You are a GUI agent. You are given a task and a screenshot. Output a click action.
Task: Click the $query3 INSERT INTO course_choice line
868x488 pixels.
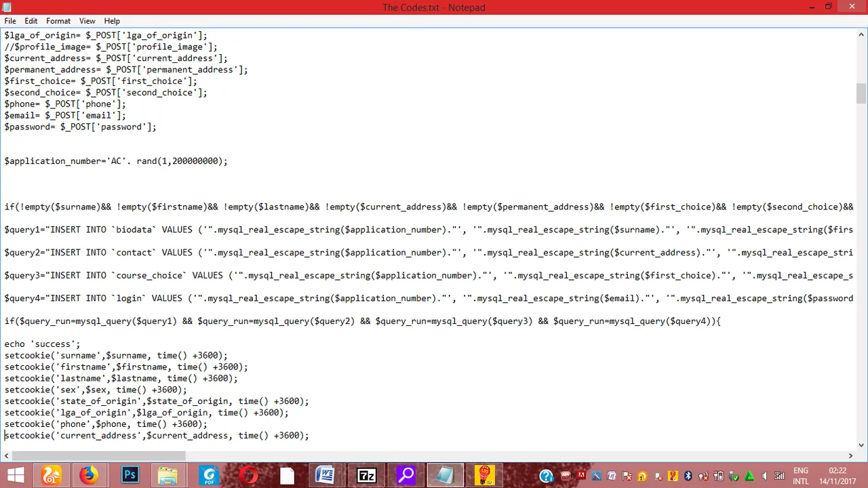(x=429, y=276)
